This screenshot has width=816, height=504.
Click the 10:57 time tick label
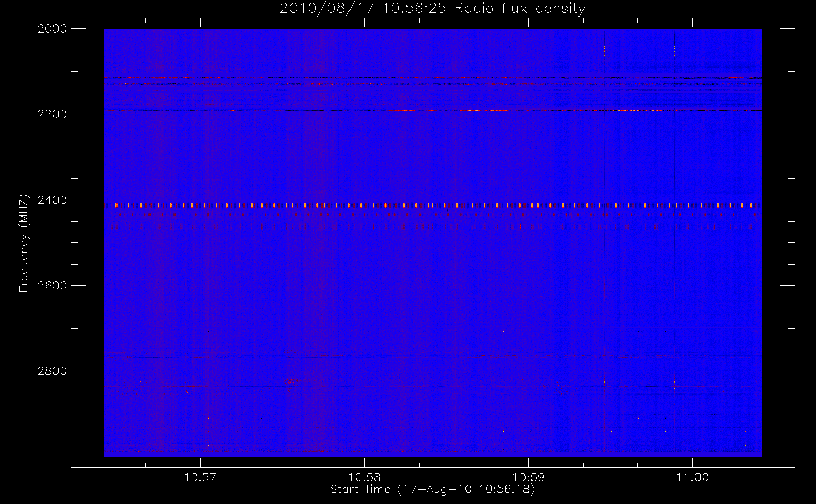tap(200, 477)
